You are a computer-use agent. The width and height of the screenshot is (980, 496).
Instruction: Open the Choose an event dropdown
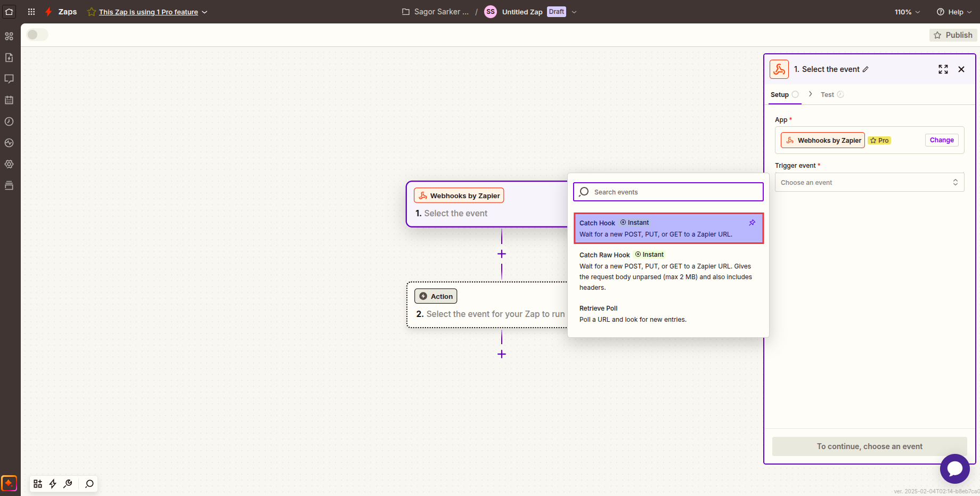pyautogui.click(x=869, y=182)
